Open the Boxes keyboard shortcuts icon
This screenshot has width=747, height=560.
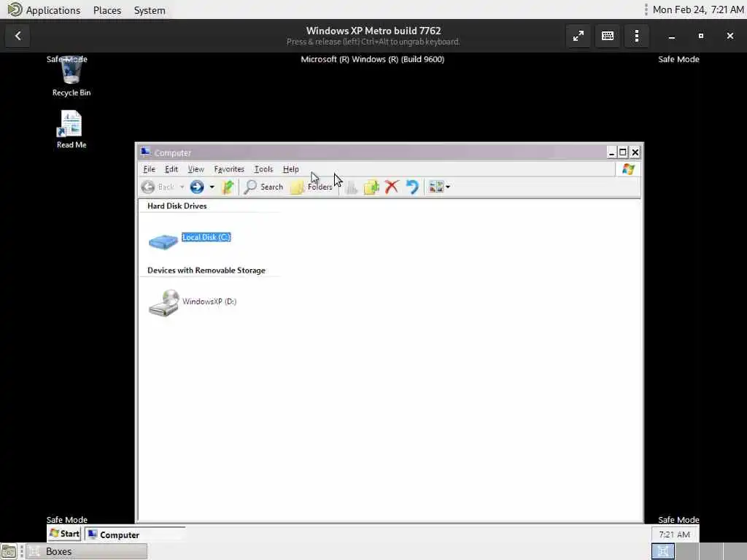[x=608, y=36]
